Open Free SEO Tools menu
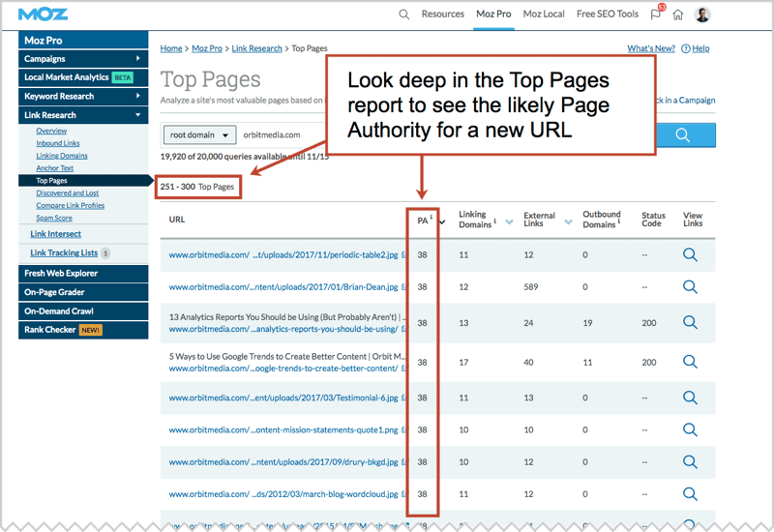The height and width of the screenshot is (532, 774). (x=608, y=15)
